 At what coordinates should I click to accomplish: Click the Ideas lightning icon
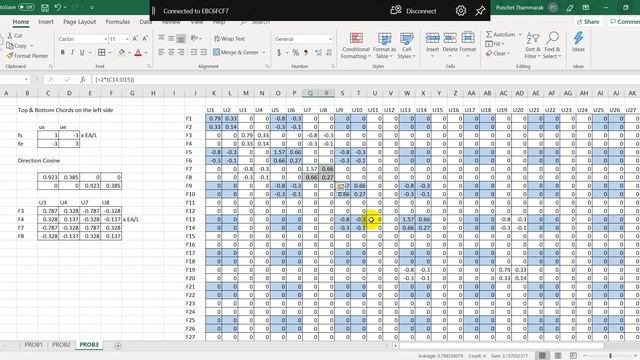(x=578, y=42)
